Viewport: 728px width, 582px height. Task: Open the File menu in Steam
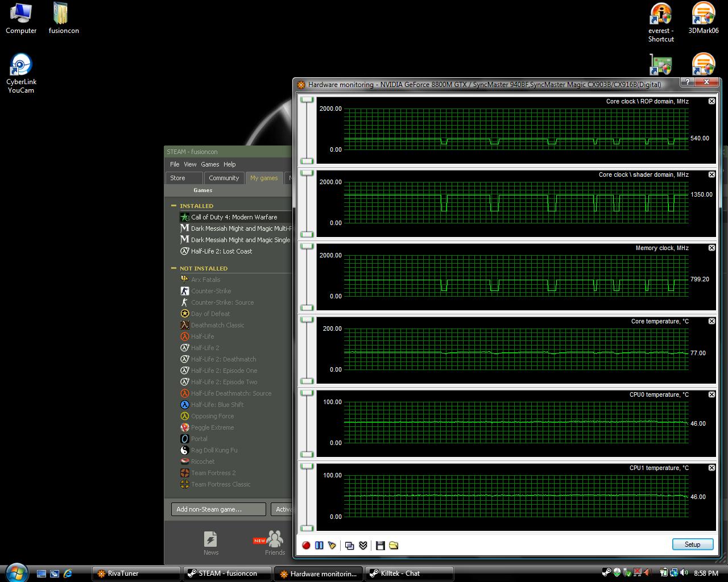[x=175, y=164]
